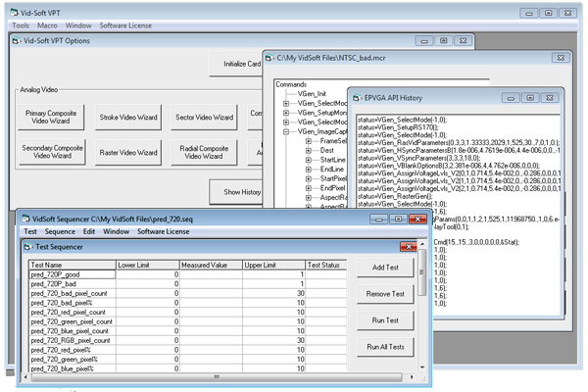Viewport: 588px width, 392px height.
Task: Expand FrameSel tree node
Action: click(x=309, y=141)
